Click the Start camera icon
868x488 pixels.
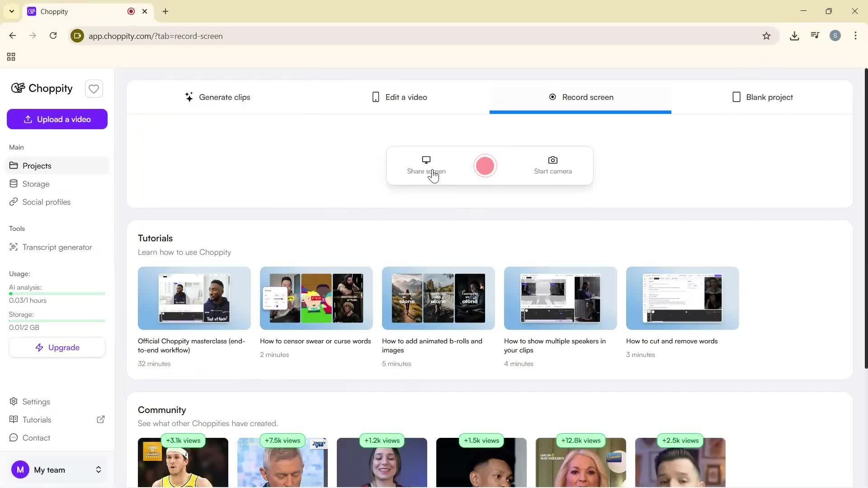pyautogui.click(x=552, y=160)
